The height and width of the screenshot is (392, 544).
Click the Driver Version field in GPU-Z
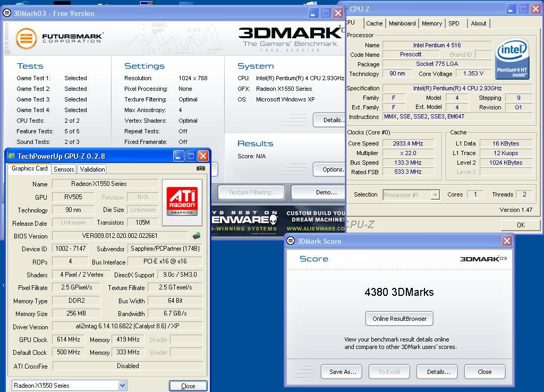[x=127, y=326]
